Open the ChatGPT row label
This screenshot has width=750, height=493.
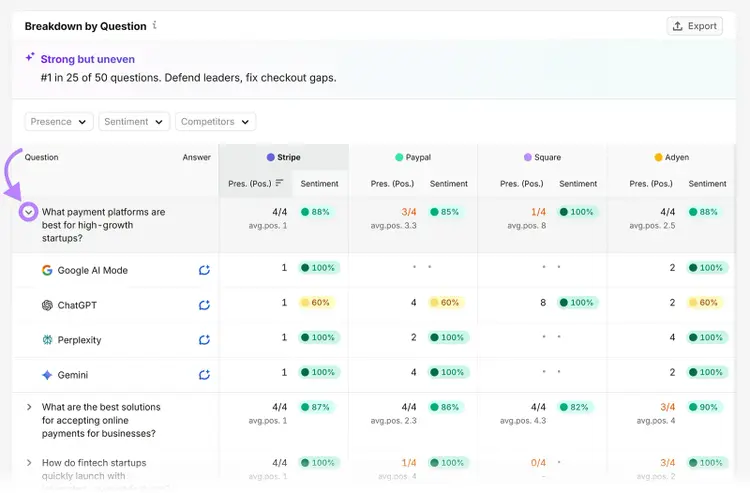pos(77,305)
